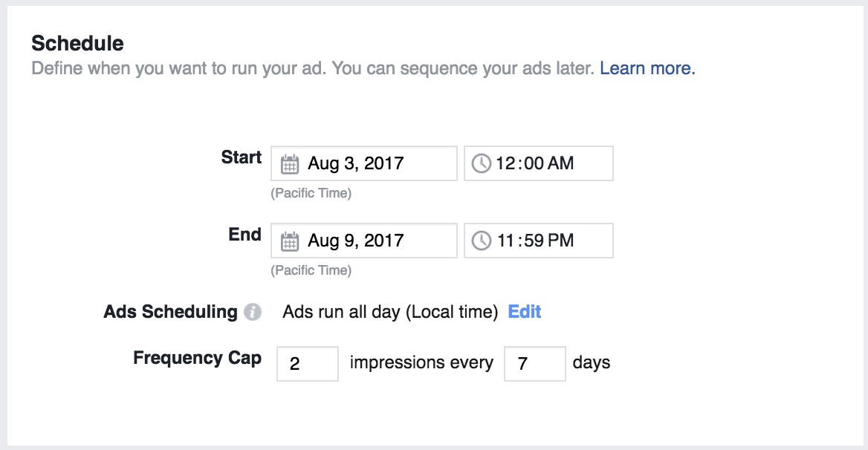Focus the Frequency Cap days field
This screenshot has width=868, height=450.
point(534,364)
